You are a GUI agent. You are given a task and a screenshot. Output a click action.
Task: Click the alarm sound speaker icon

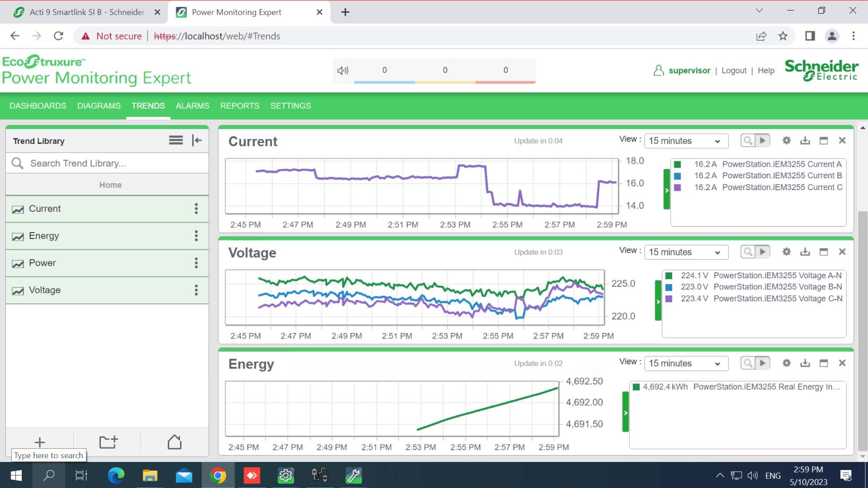click(343, 71)
